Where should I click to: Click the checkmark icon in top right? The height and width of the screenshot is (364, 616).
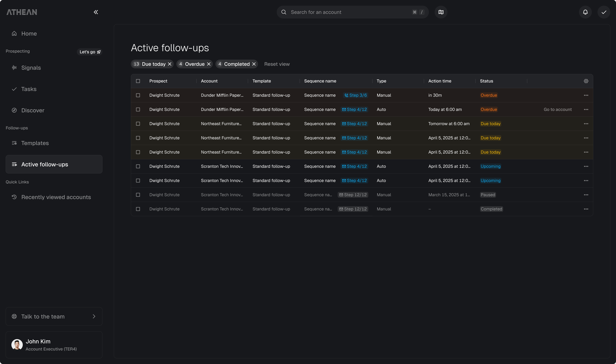click(x=604, y=12)
